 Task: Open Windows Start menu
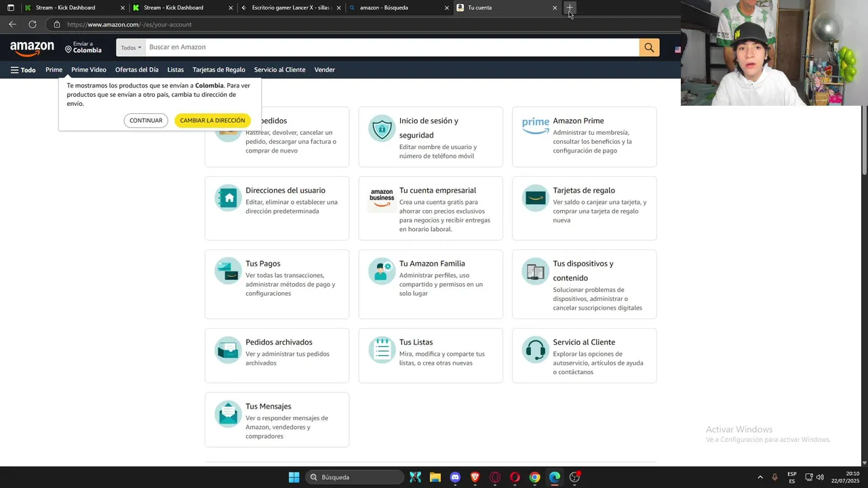(294, 477)
